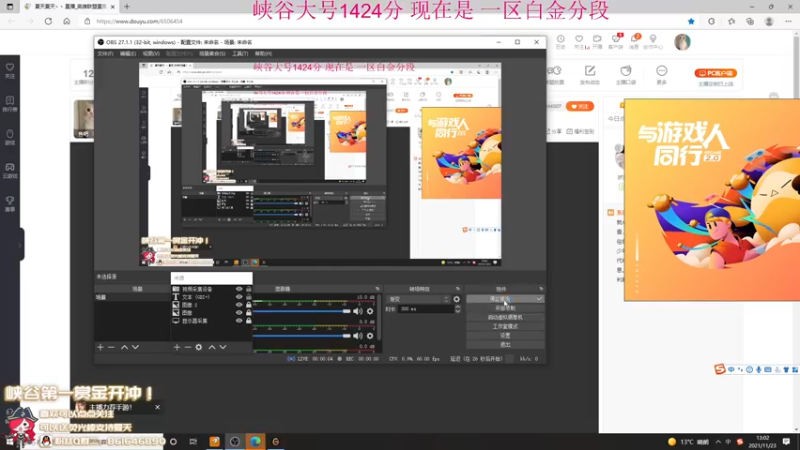Remove the selected source with the minus icon
Screen dimensions: 800x450
pos(188,347)
